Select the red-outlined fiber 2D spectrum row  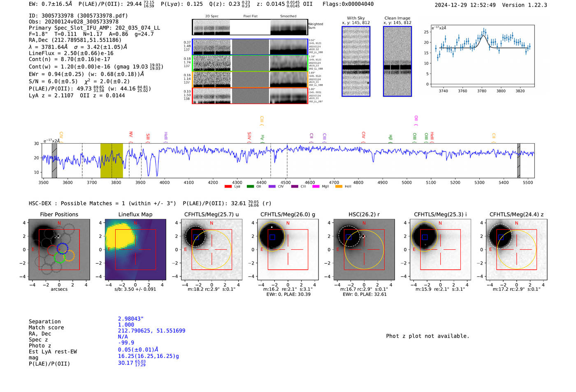pyautogui.click(x=250, y=95)
